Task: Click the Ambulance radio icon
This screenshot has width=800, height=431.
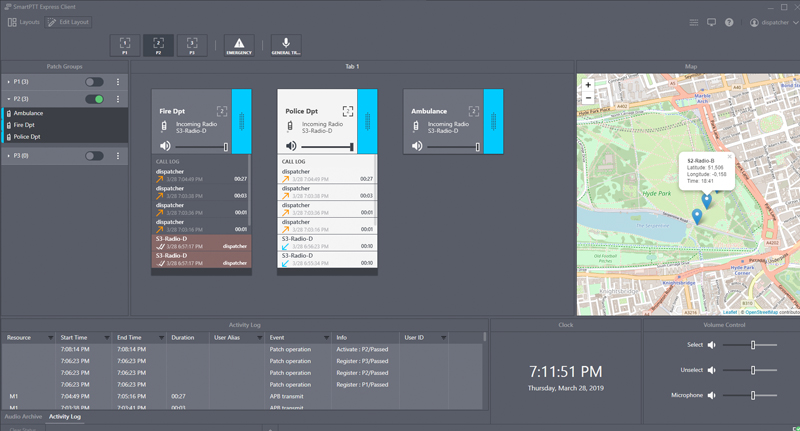Action: click(x=416, y=126)
